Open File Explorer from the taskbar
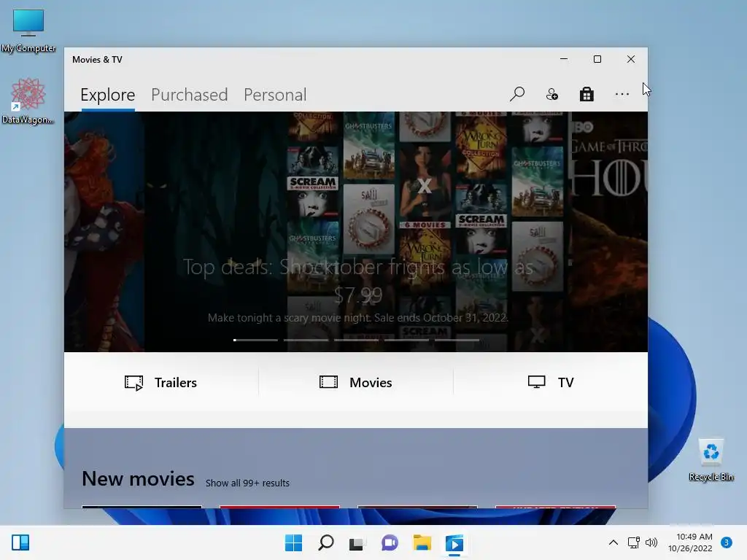The height and width of the screenshot is (560, 747). 422,542
